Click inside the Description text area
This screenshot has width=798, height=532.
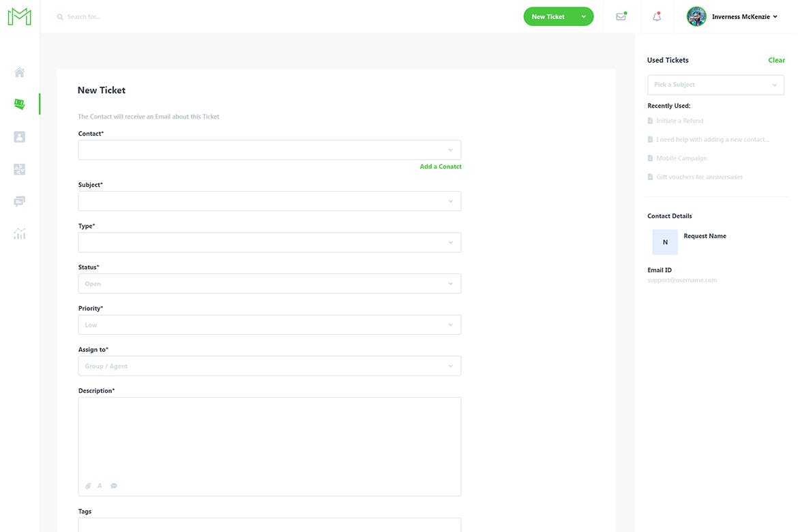(269, 437)
